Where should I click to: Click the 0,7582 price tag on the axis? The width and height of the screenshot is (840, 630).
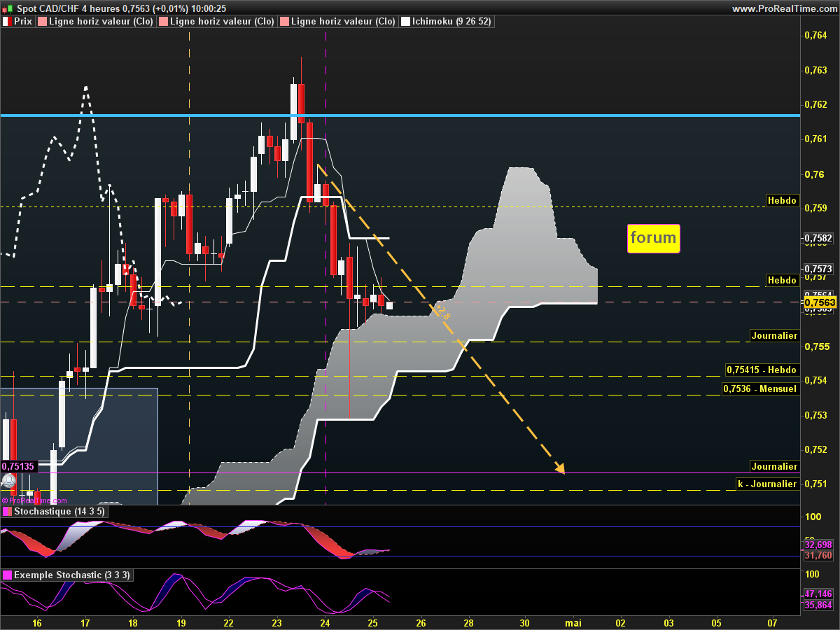pyautogui.click(x=819, y=239)
